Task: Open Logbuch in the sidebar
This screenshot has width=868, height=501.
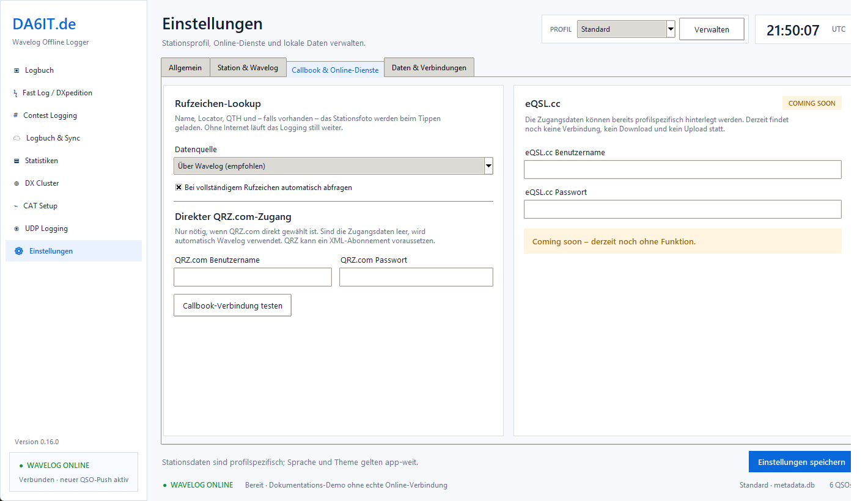Action: point(73,70)
